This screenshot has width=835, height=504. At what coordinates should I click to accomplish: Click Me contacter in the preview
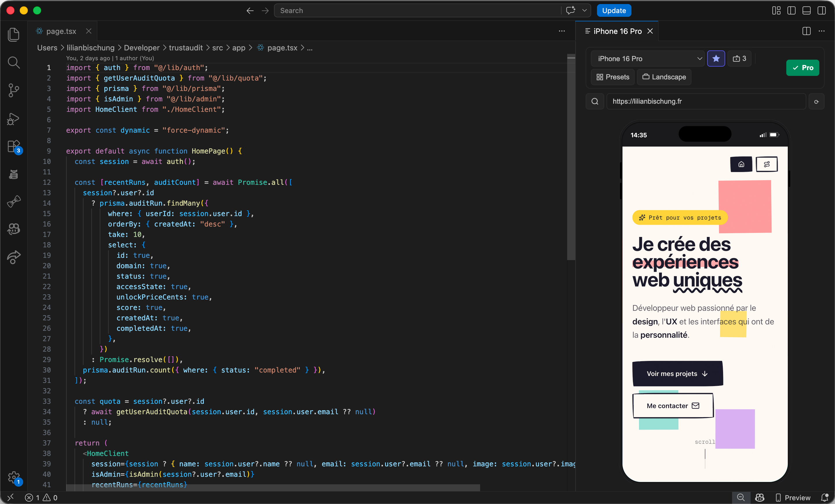[x=673, y=406]
